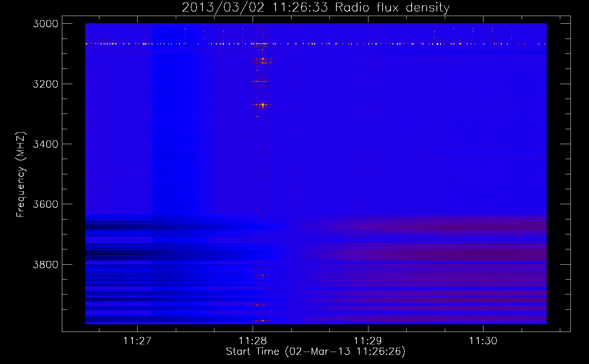Click the '3200' frequency tick label
Viewport: 589px width, 364px height.
[x=46, y=84]
